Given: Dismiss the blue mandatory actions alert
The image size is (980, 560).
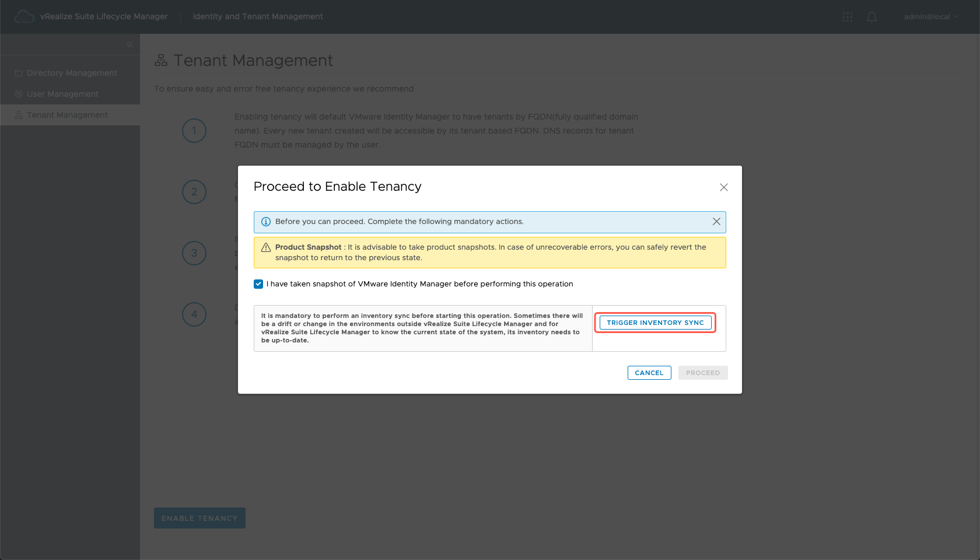Looking at the screenshot, I should tap(716, 222).
